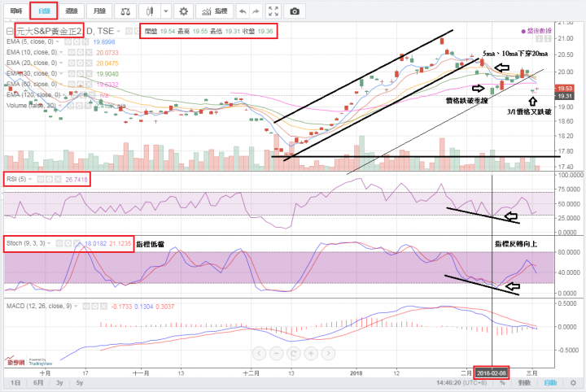Screen dimensions: 586x392
Task: Select the candlestick chart style button
Action: tap(150, 11)
